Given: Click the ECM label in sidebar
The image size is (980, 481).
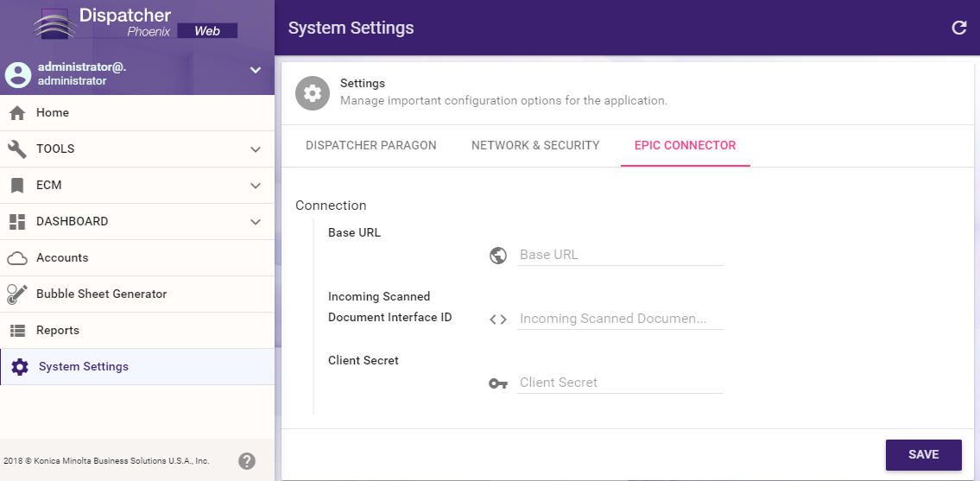Looking at the screenshot, I should tap(48, 185).
